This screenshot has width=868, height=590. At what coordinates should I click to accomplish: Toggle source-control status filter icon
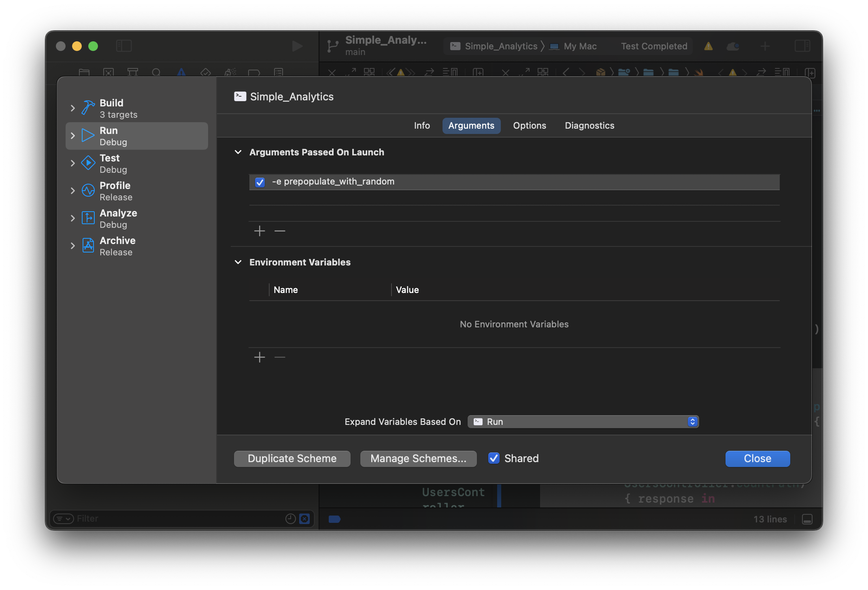304,519
